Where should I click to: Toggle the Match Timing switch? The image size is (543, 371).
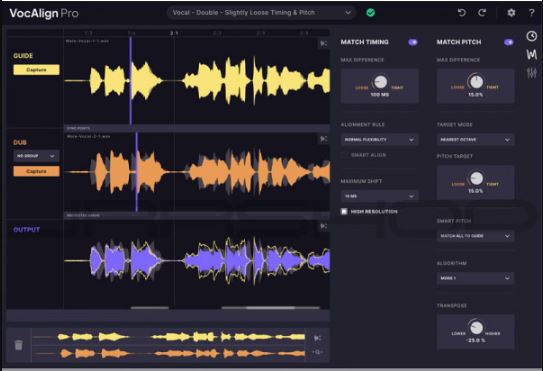point(413,42)
